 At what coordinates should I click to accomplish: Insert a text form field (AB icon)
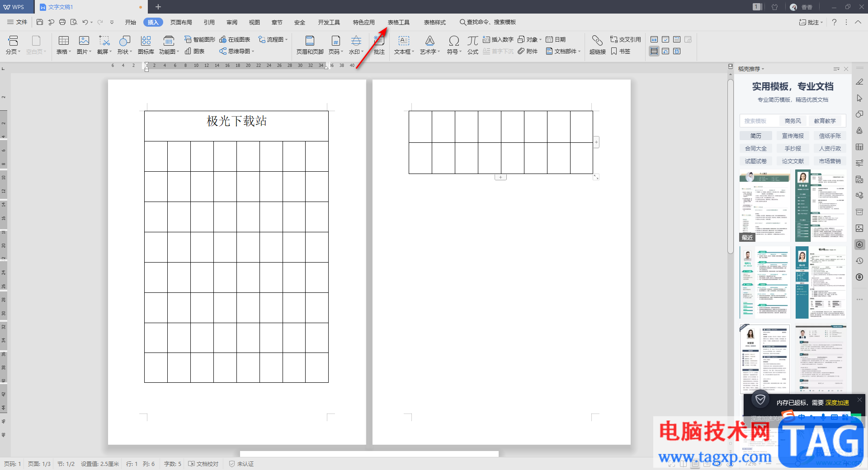coord(654,40)
